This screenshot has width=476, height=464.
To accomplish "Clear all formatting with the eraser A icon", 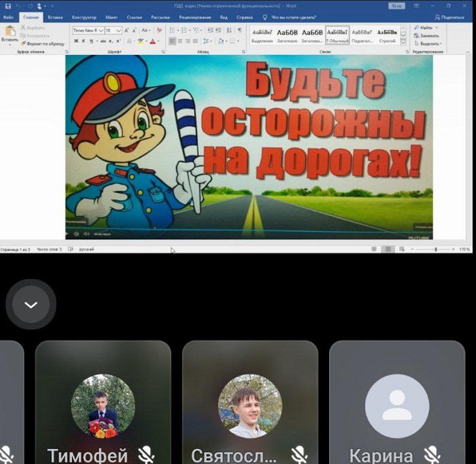I will point(159,31).
